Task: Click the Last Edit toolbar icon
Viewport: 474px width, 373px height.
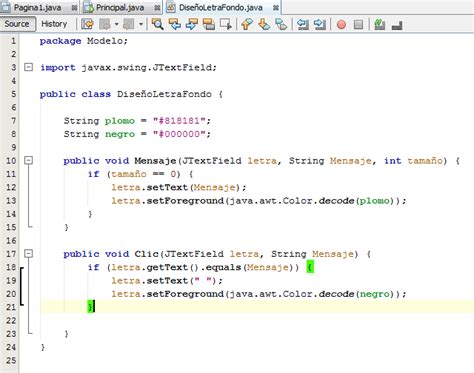Action: coord(88,24)
